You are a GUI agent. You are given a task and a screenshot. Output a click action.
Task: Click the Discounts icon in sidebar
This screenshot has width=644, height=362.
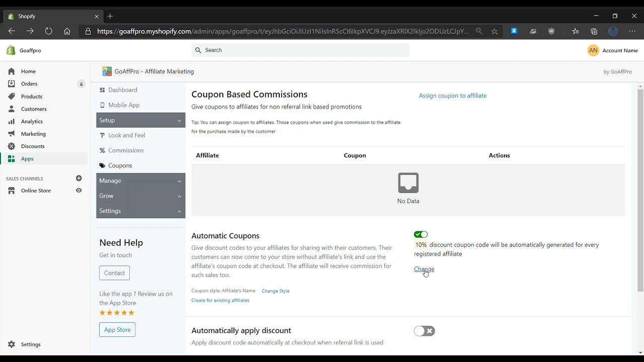pos(11,146)
